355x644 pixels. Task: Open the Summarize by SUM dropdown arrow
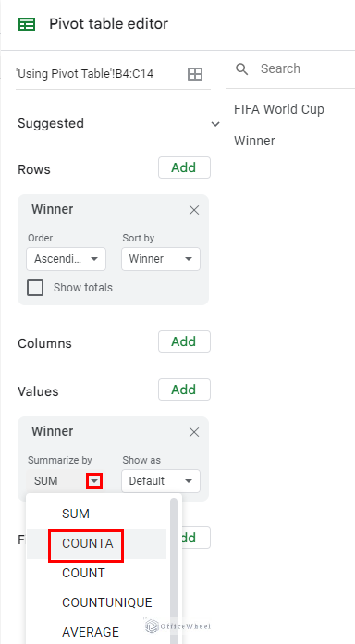pyautogui.click(x=94, y=481)
